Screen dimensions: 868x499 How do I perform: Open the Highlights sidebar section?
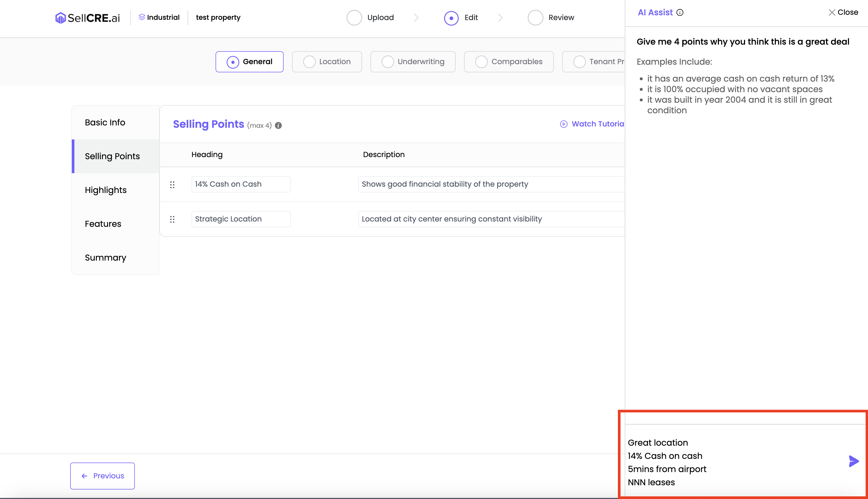[x=106, y=190]
